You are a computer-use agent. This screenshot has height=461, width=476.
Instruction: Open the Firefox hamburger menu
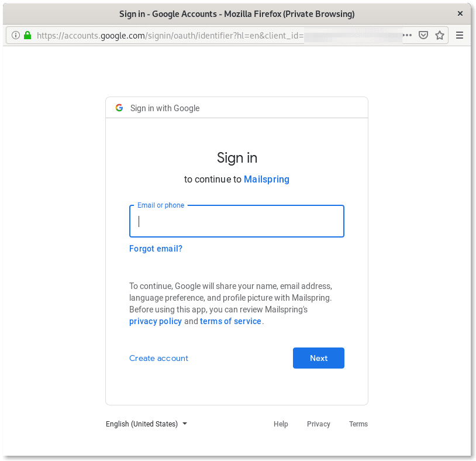point(460,35)
